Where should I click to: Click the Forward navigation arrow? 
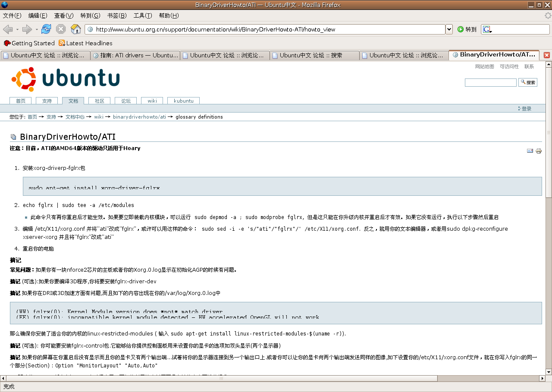27,29
